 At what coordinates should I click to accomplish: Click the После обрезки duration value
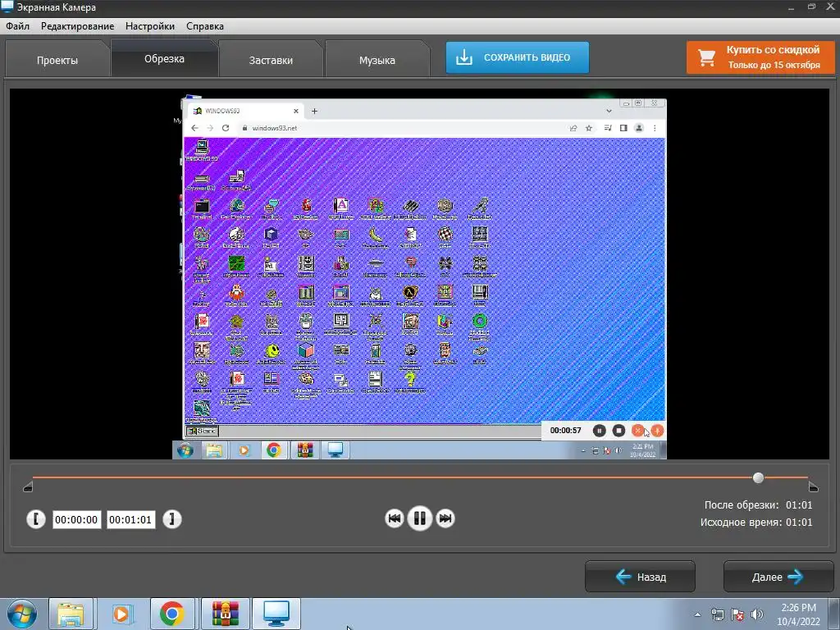799,504
